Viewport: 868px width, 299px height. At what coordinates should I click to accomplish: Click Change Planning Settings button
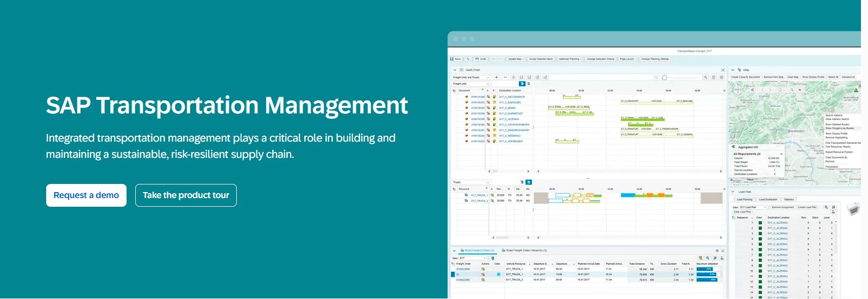coord(655,59)
